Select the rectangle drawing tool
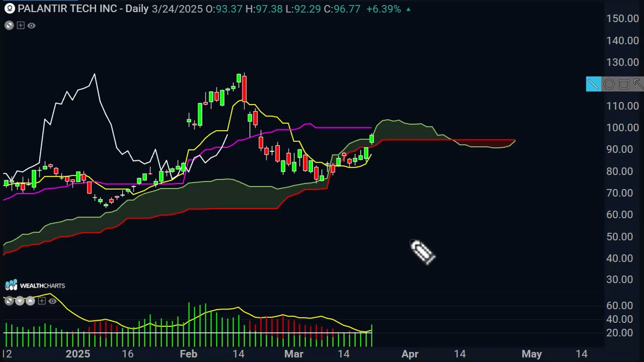This screenshot has height=362, width=644. click(x=624, y=84)
